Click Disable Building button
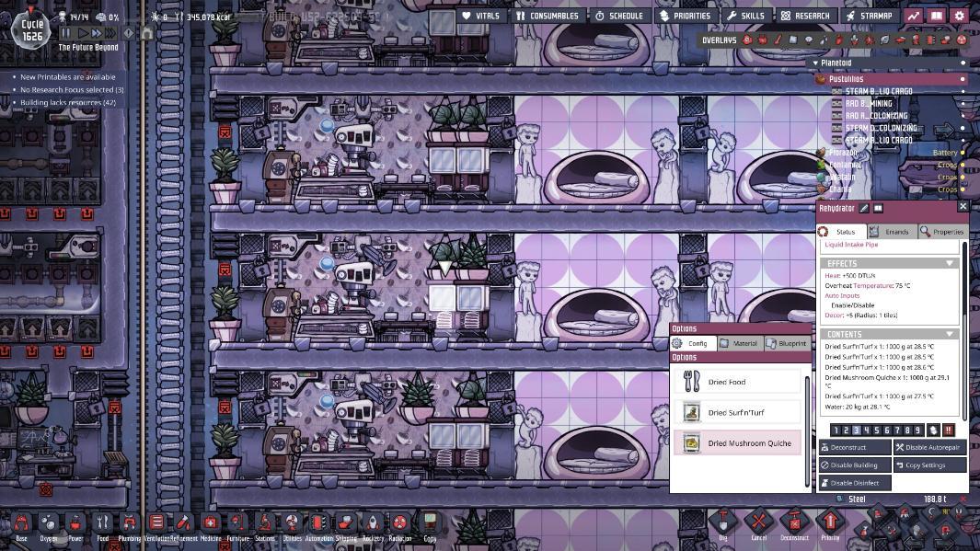Screen dimensions: 980x551 pyautogui.click(x=855, y=465)
